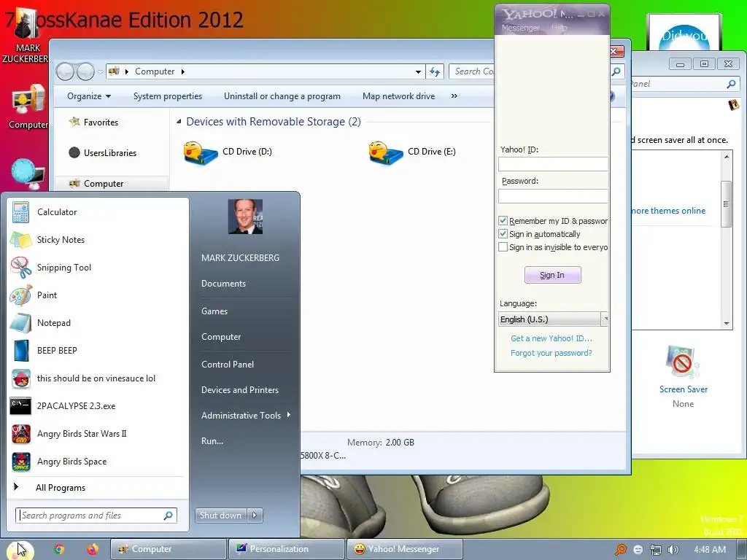Viewport: 747px width, 560px height.
Task: Click the Explorer back arrow button
Action: point(65,72)
